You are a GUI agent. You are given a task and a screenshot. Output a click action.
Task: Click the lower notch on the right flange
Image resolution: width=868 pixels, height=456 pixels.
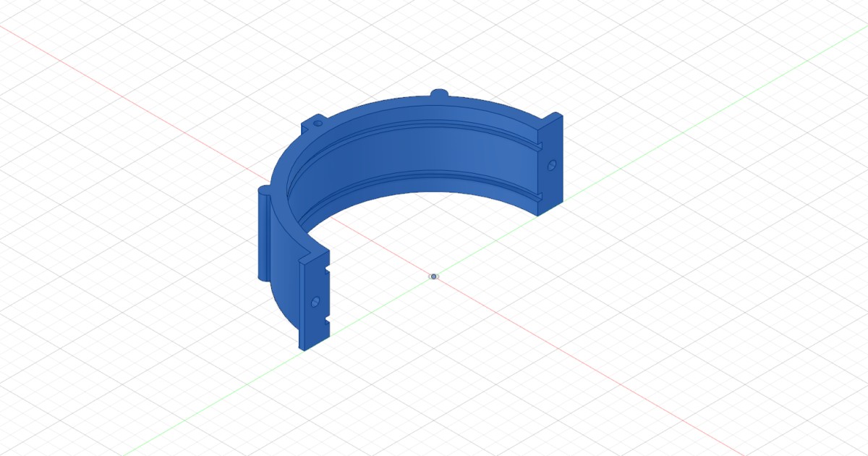tap(540, 197)
